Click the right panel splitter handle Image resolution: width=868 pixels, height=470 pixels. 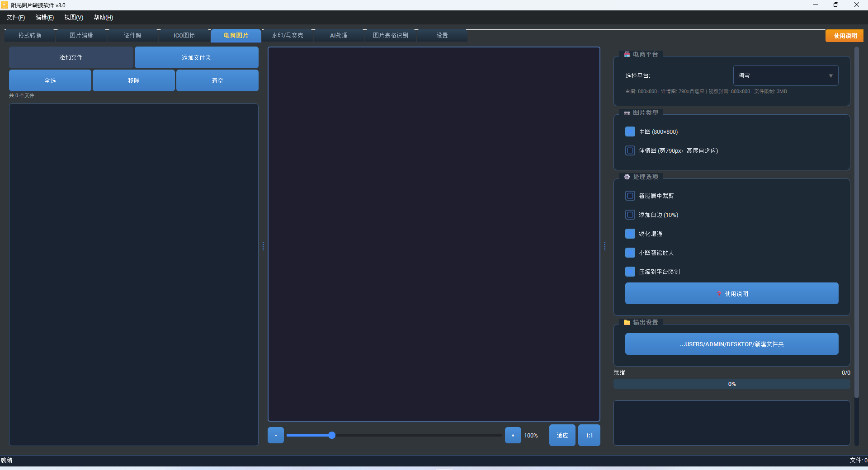[x=605, y=246]
